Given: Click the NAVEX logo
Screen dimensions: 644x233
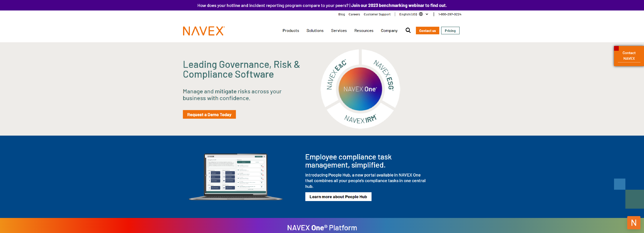Looking at the screenshot, I should [x=204, y=31].
